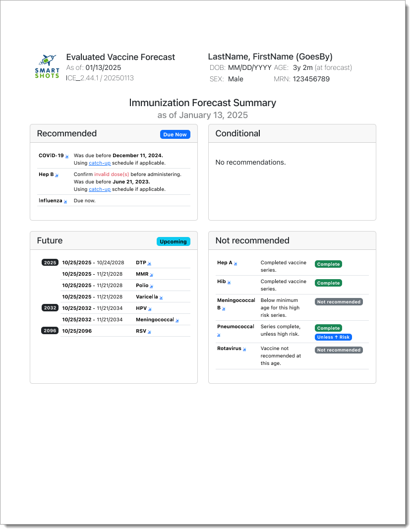
Task: Open the Influenza vaccine link icon
Action: point(65,201)
